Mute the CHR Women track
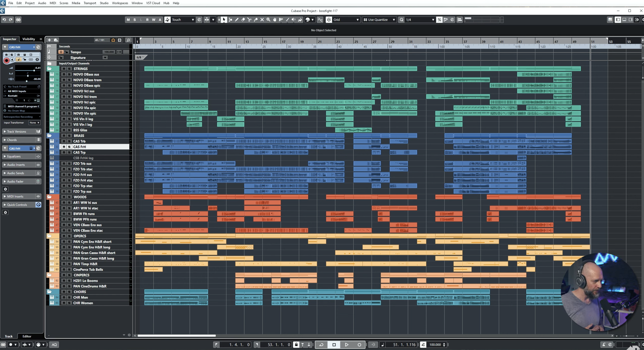This screenshot has width=644, height=350. pyautogui.click(x=64, y=303)
